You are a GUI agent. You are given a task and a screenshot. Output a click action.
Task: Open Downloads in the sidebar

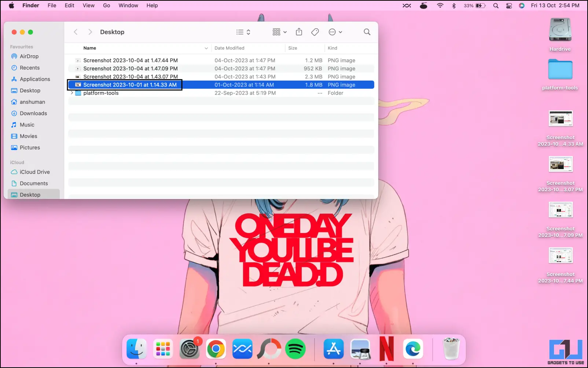coord(33,113)
